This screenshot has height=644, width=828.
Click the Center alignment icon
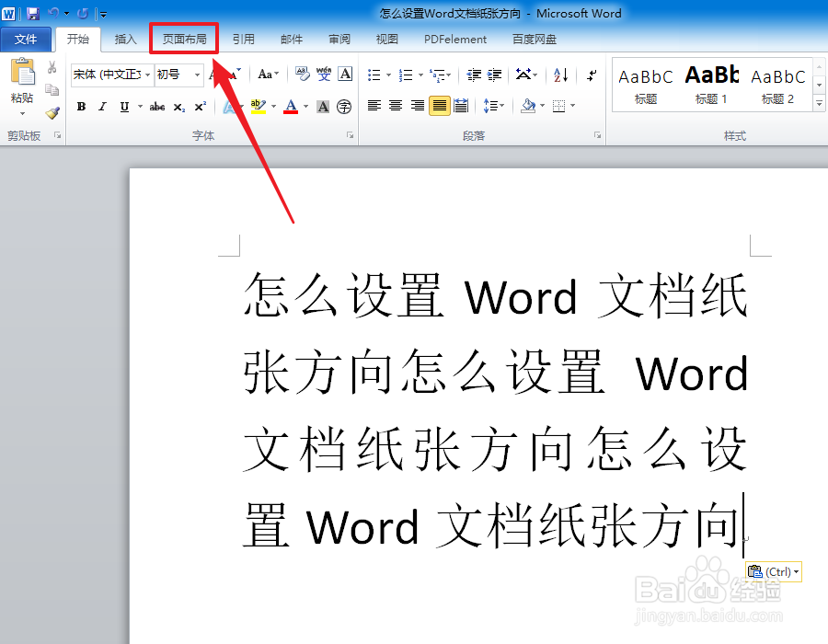396,106
